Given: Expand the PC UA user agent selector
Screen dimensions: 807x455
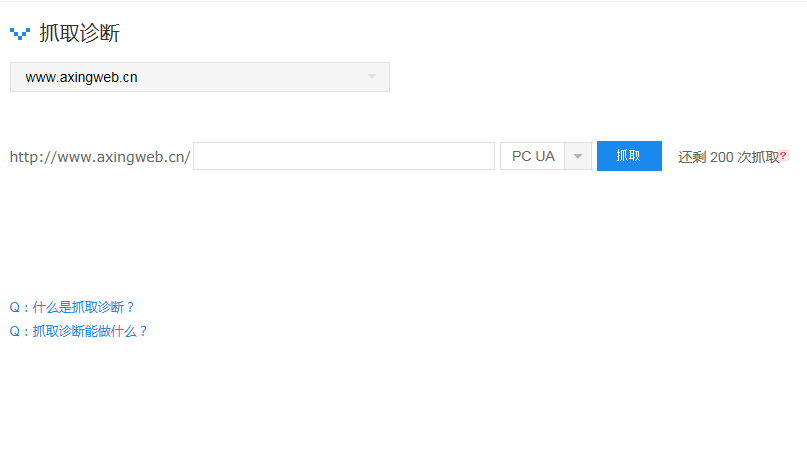Looking at the screenshot, I should pyautogui.click(x=546, y=156).
